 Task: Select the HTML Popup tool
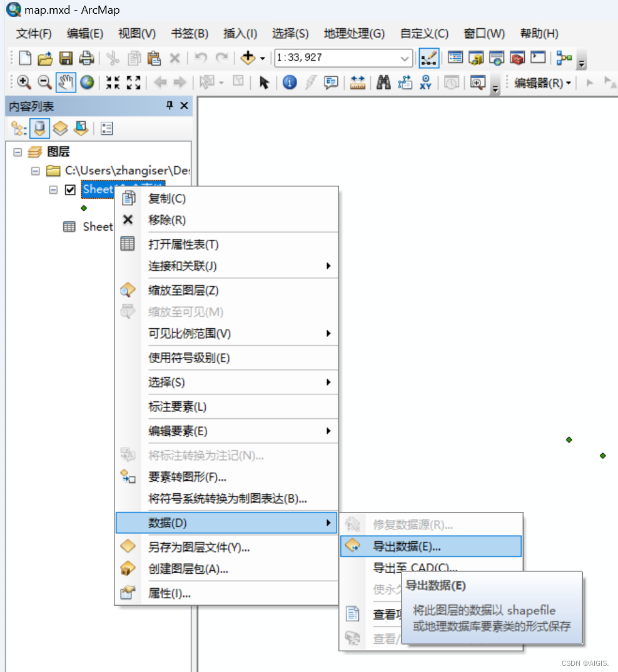coord(331,83)
